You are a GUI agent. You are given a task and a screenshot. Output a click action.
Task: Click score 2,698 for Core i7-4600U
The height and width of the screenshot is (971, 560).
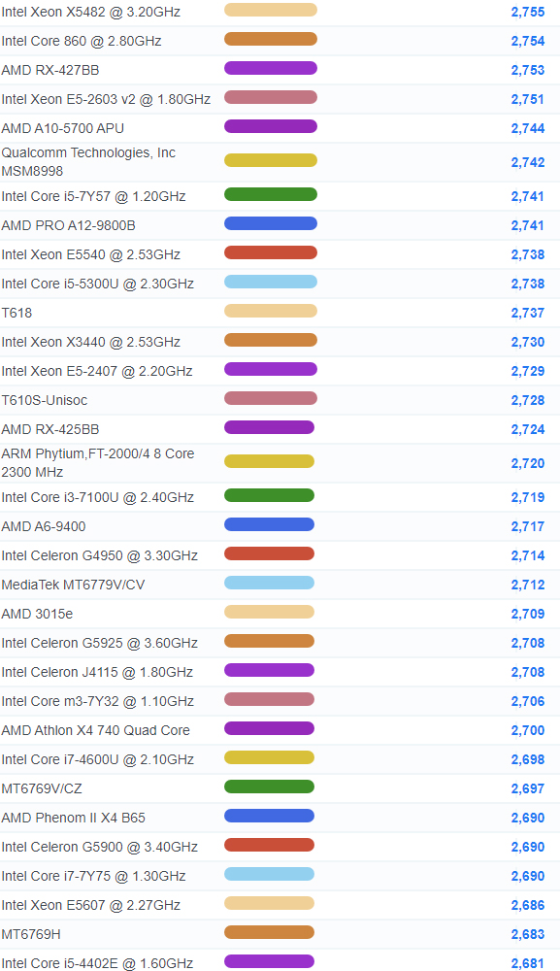[528, 759]
